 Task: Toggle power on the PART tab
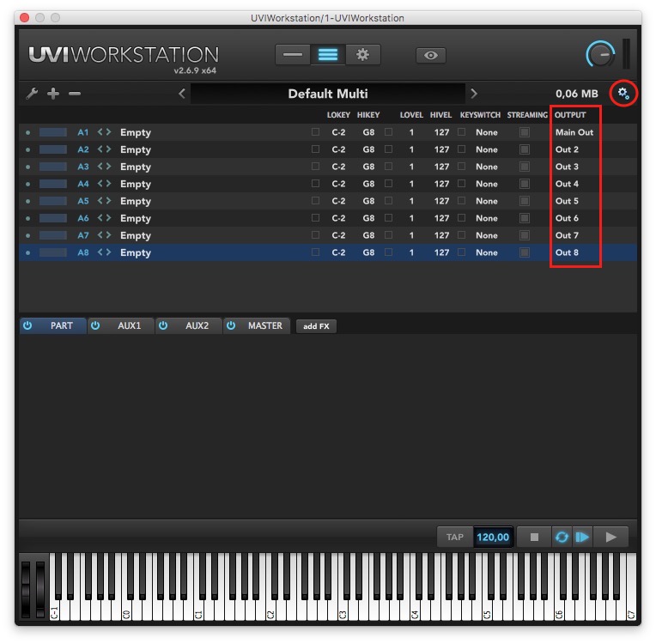(27, 325)
